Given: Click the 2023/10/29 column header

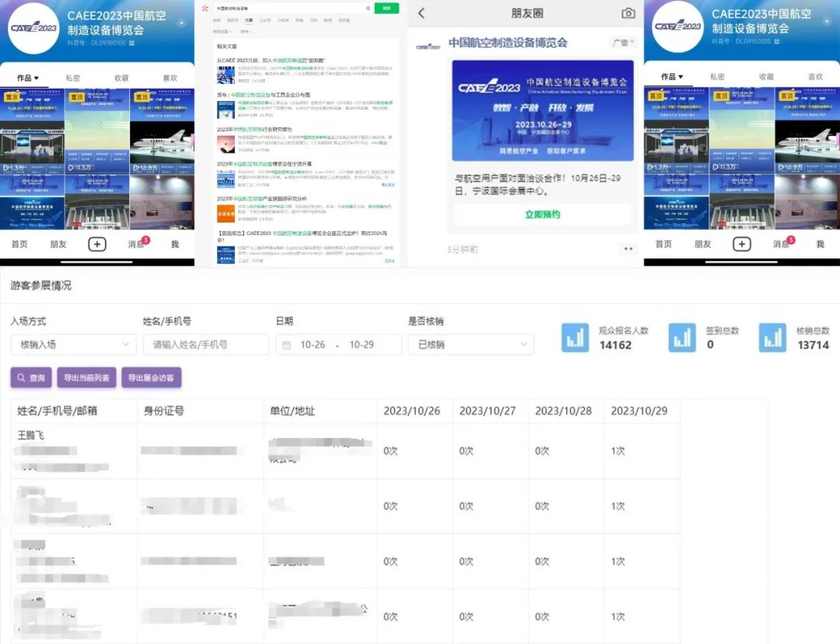Looking at the screenshot, I should click(x=639, y=411).
